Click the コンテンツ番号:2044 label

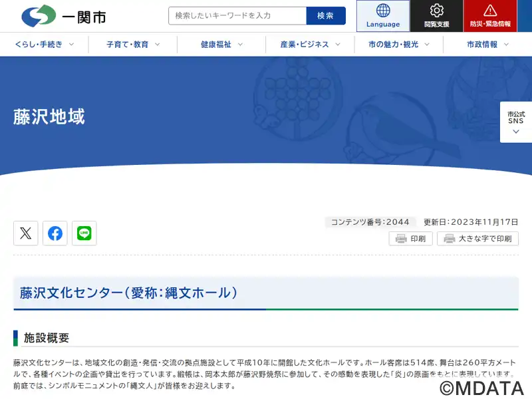pos(370,222)
